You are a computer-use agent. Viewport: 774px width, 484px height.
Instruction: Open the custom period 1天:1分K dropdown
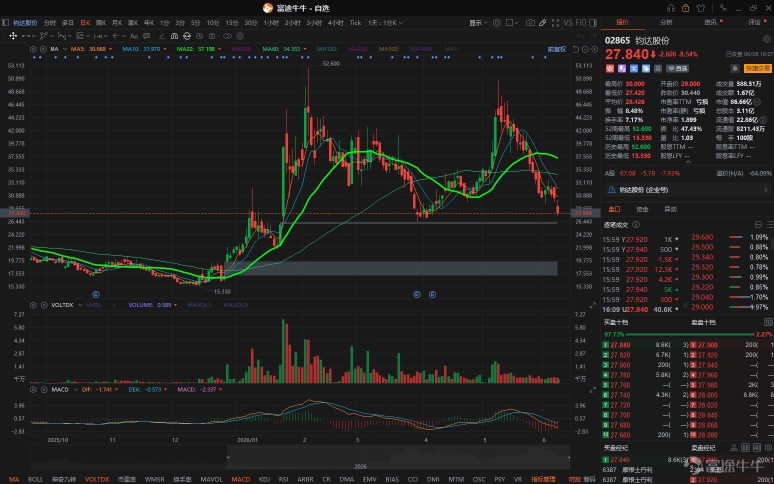pyautogui.click(x=385, y=23)
